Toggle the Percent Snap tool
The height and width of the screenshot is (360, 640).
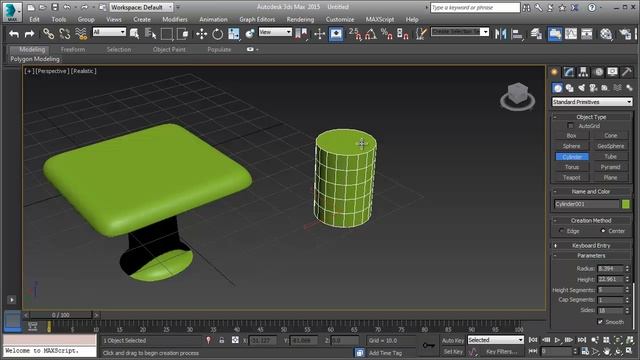click(x=387, y=34)
